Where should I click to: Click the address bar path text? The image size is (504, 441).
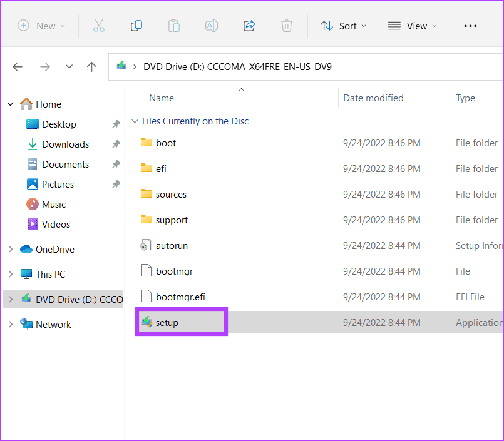coord(237,67)
